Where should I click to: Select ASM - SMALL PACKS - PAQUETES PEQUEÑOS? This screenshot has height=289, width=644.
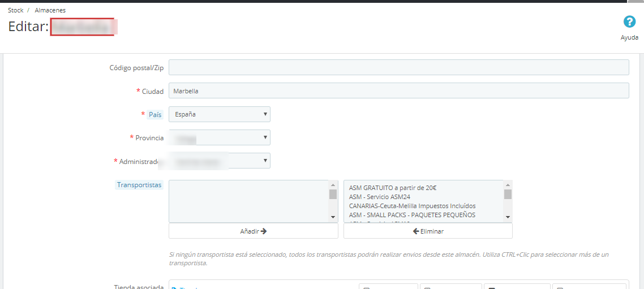point(412,215)
